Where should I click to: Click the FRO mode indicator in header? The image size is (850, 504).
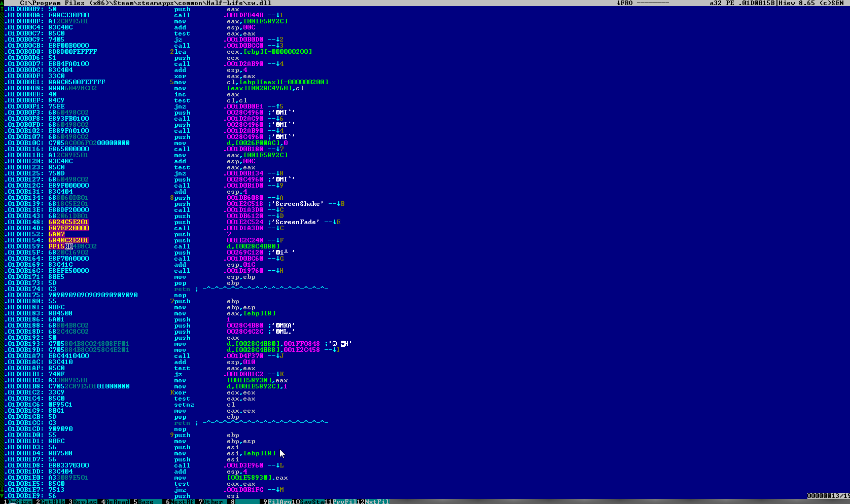click(x=625, y=3)
